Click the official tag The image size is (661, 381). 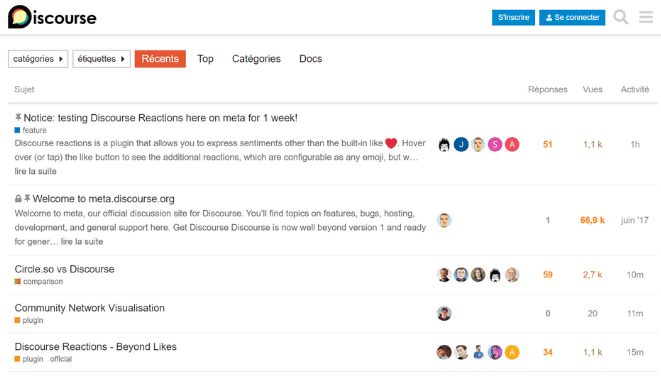click(61, 359)
